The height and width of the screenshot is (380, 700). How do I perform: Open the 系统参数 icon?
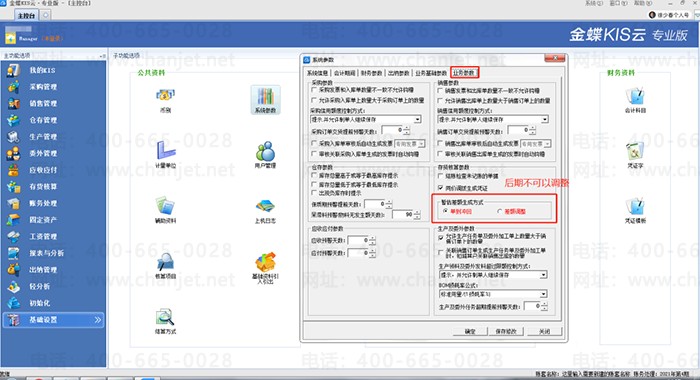pyautogui.click(x=265, y=99)
